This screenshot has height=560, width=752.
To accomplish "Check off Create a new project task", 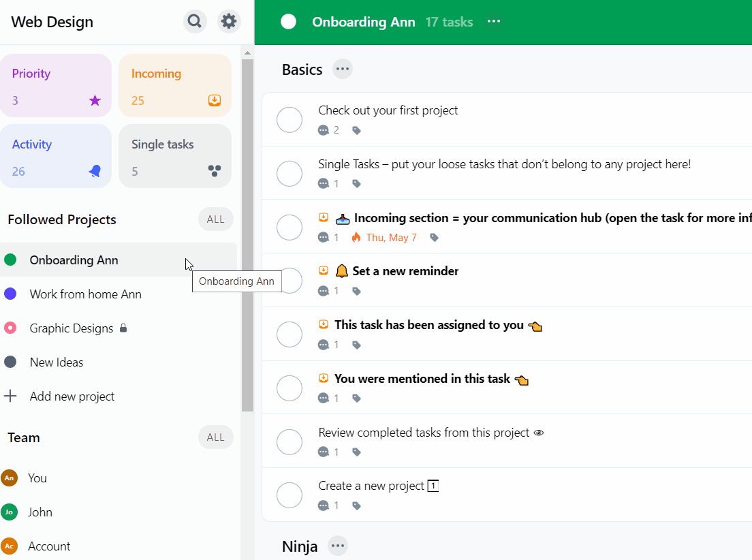I will (289, 495).
